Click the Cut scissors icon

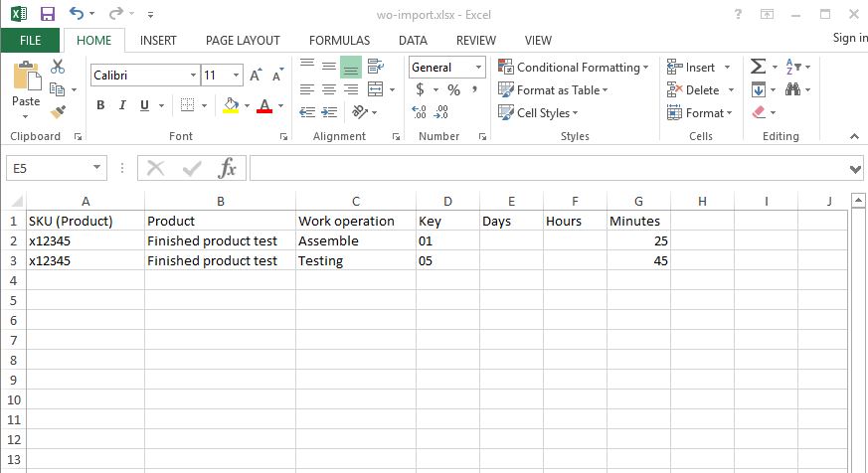pos(57,67)
